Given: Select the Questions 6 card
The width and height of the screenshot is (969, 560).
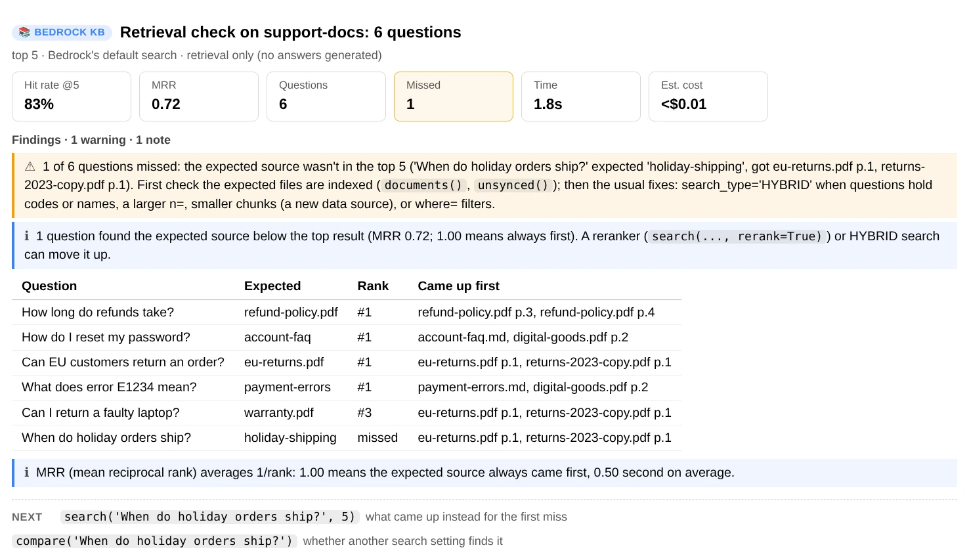Looking at the screenshot, I should [x=326, y=97].
